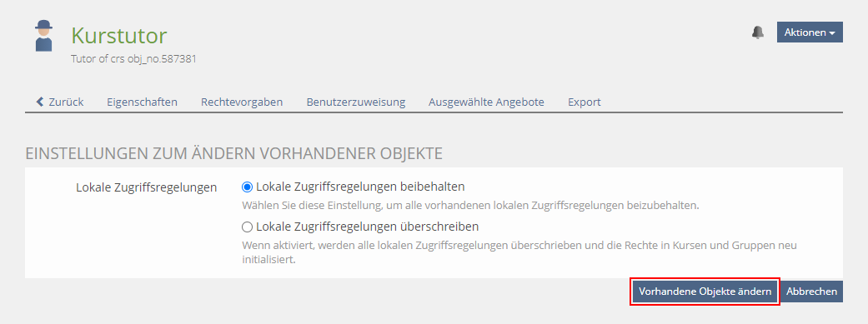868x324 pixels.
Task: Open the Export tab
Action: (585, 102)
